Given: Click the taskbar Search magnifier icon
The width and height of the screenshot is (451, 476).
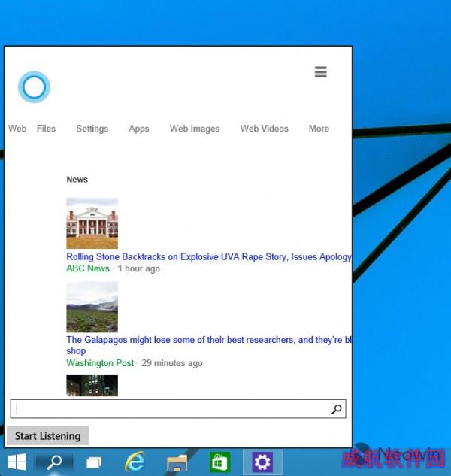Looking at the screenshot, I should 55,462.
